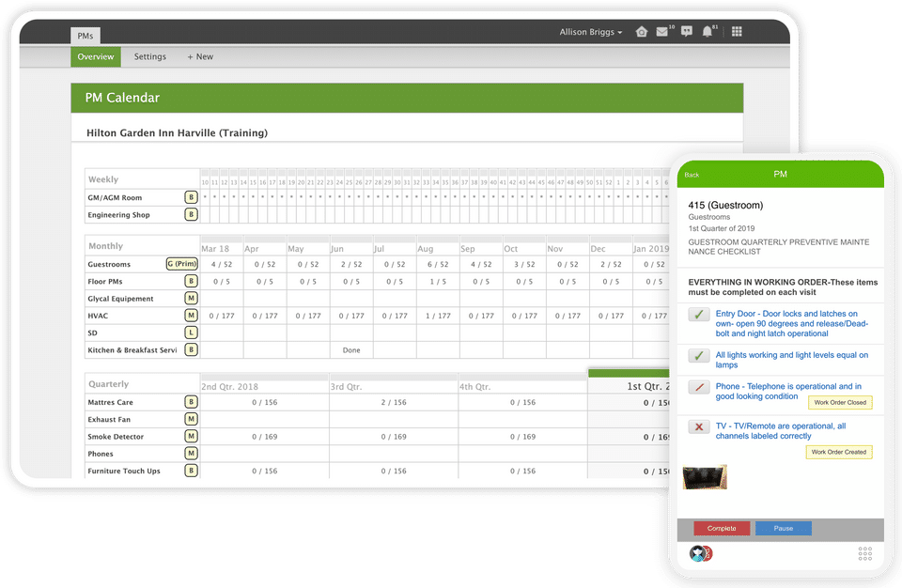Toggle the Phone checklist slash box

[699, 387]
